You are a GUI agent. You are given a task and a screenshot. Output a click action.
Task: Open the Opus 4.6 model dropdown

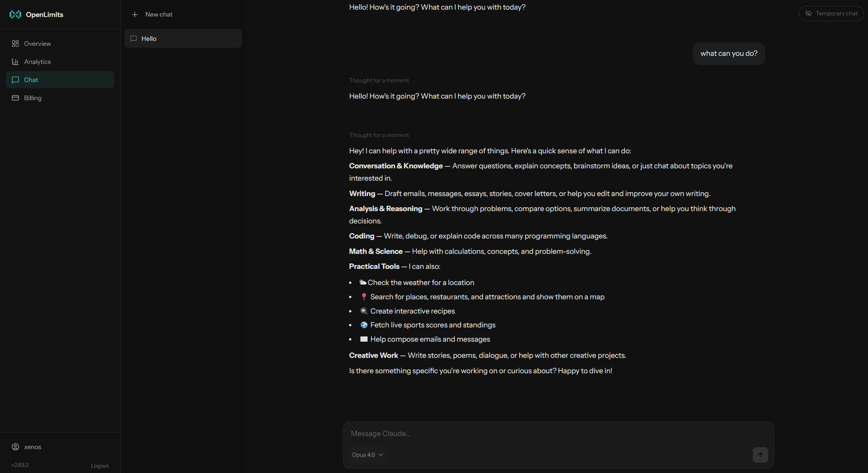click(367, 455)
